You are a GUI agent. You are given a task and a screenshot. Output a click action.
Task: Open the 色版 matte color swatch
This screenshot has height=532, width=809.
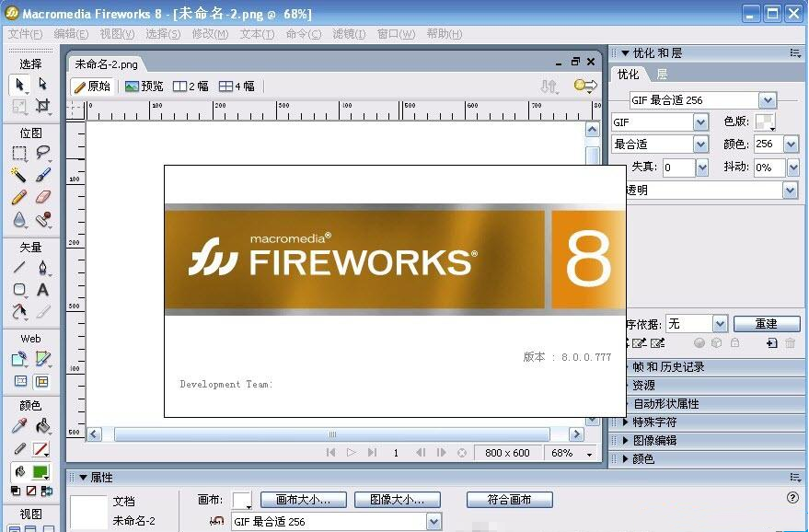pyautogui.click(x=765, y=122)
